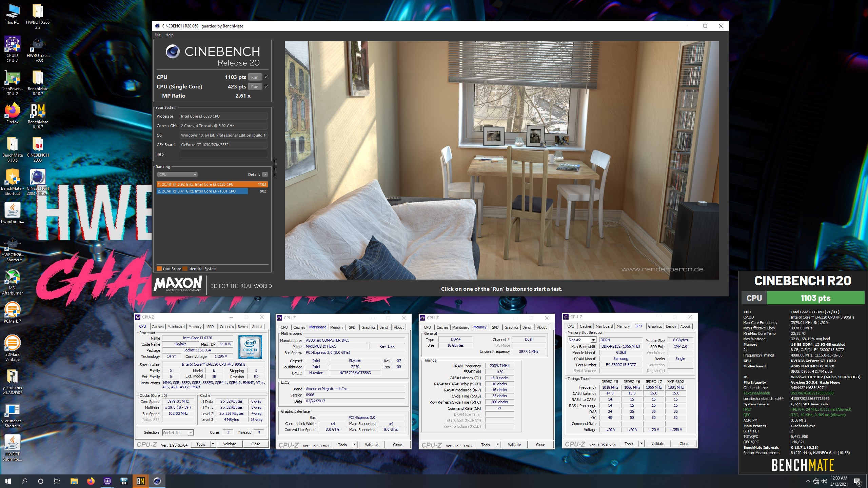Image resolution: width=868 pixels, height=488 pixels.
Task: Open Tools dropdown arrow in CPU-Z CPU window
Action: click(213, 444)
